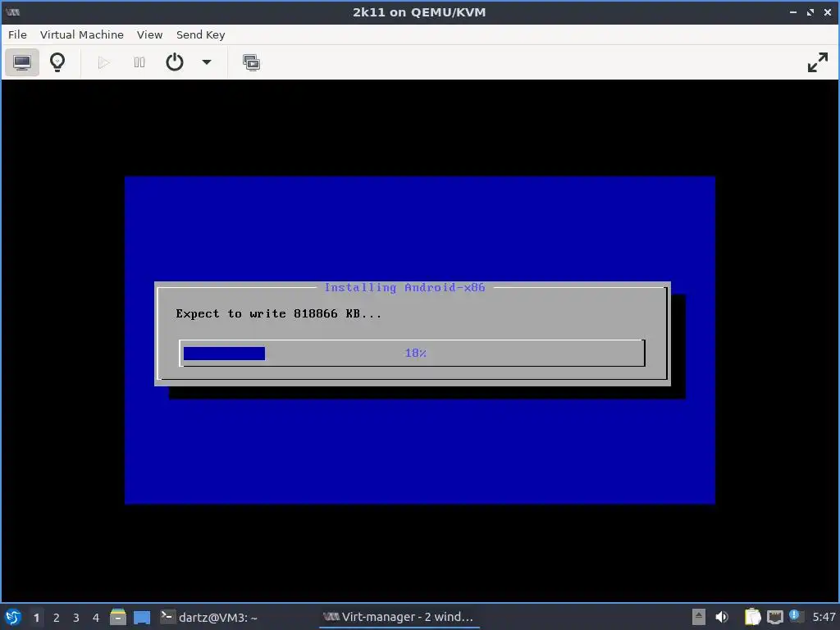Click the 5:47 clock in the taskbar
The width and height of the screenshot is (840, 630).
(824, 617)
